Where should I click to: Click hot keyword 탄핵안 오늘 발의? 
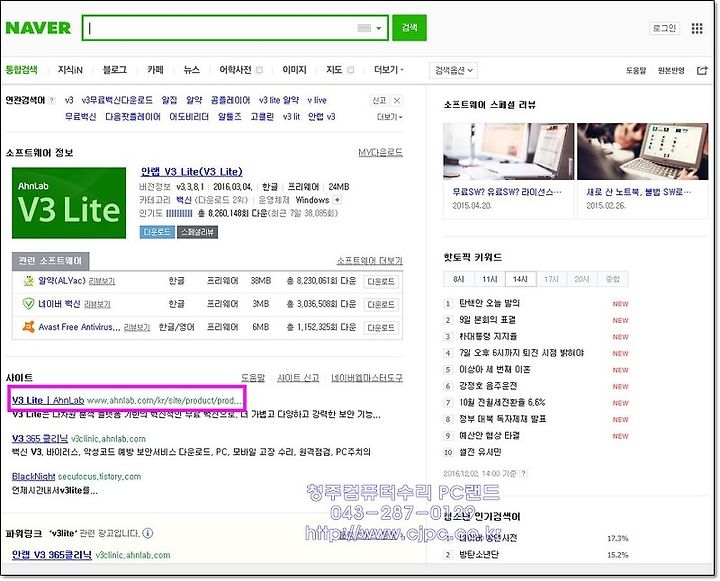point(489,303)
